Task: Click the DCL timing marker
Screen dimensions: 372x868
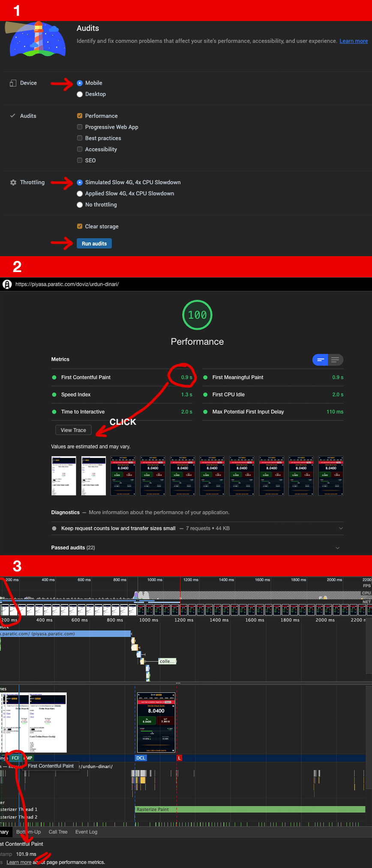Action: point(141,758)
